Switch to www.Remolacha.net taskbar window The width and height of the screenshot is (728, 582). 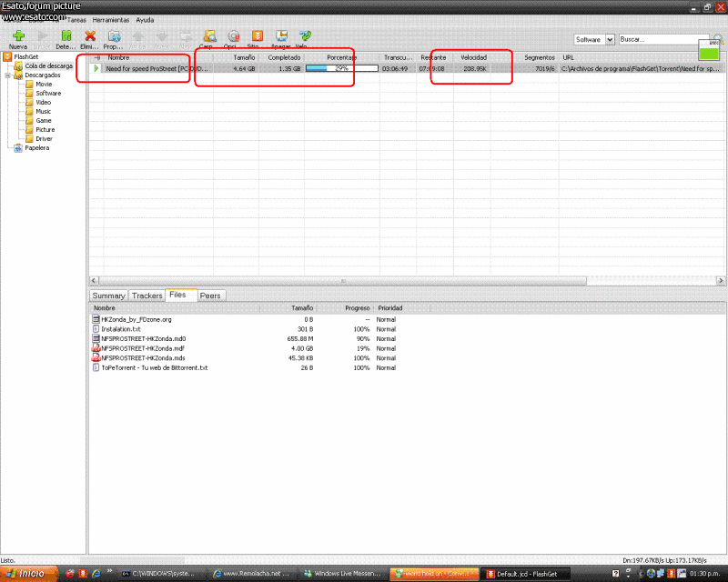tap(251, 574)
